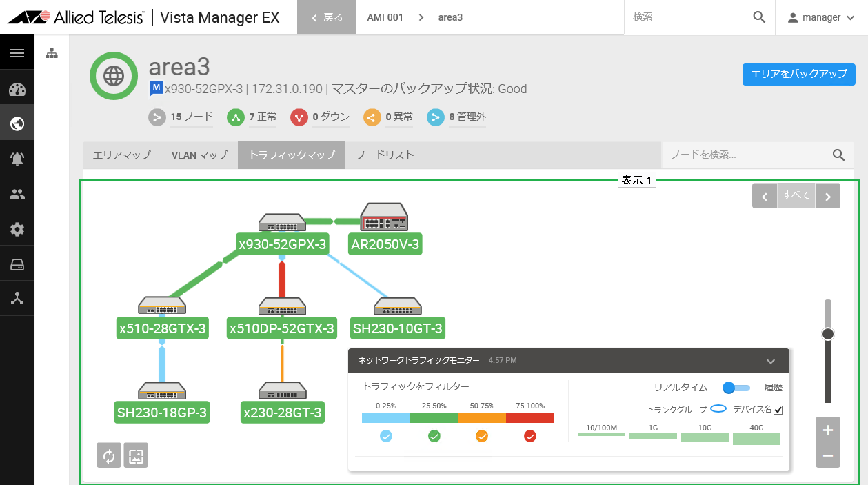
Task: Select the トラフィックマップ tab
Action: [x=292, y=155]
